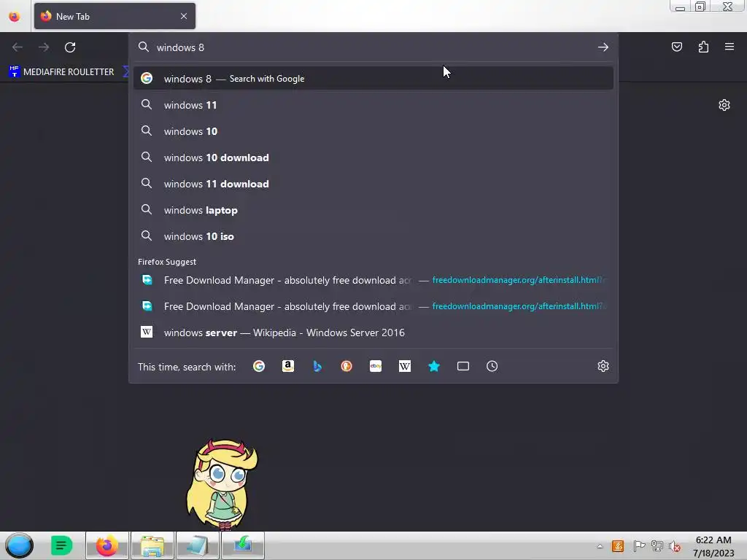
Task: Search this time with Wikipedia
Action: [404, 366]
